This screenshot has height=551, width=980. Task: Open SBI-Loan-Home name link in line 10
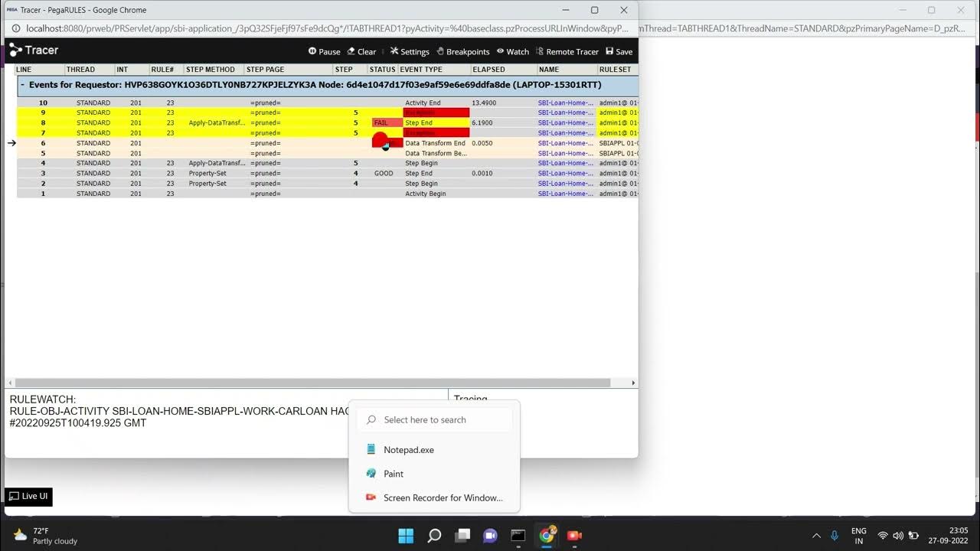point(566,103)
